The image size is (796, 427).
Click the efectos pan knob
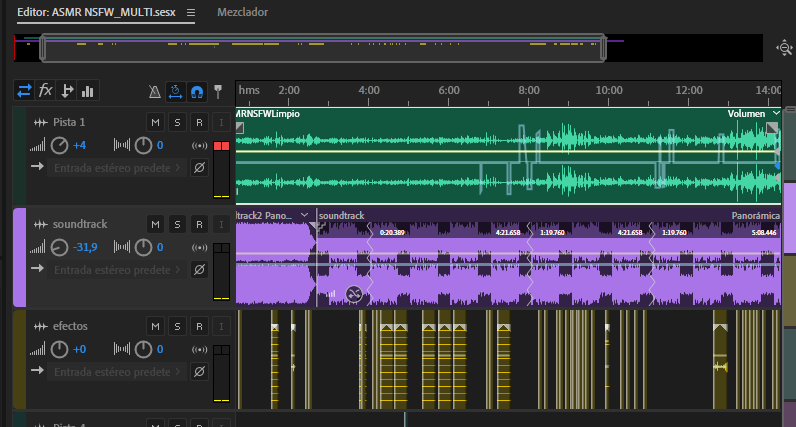click(143, 350)
